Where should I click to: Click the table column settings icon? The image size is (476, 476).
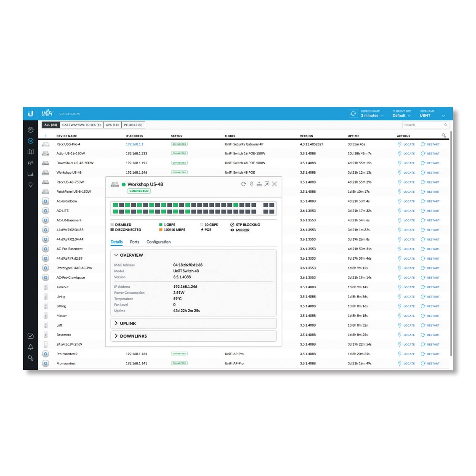[444, 136]
